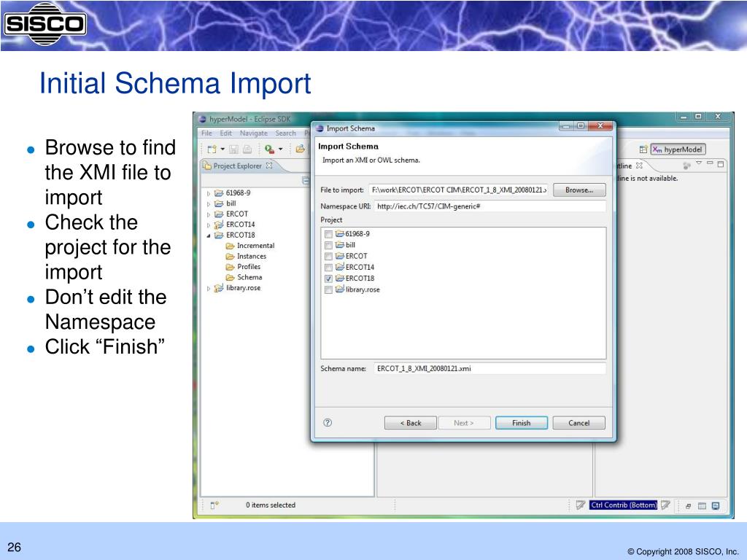This screenshot has width=747, height=560.
Task: Click the disabled Next button
Action: click(463, 423)
